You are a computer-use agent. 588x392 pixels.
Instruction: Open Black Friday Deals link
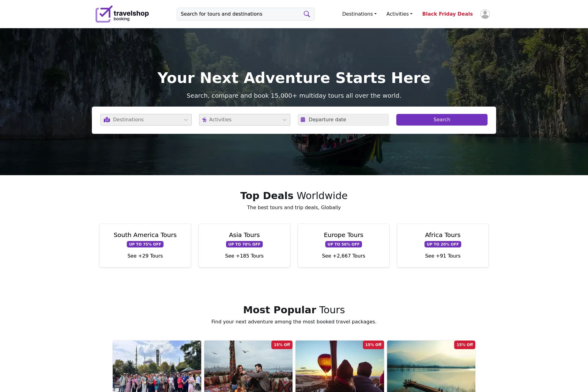point(447,14)
